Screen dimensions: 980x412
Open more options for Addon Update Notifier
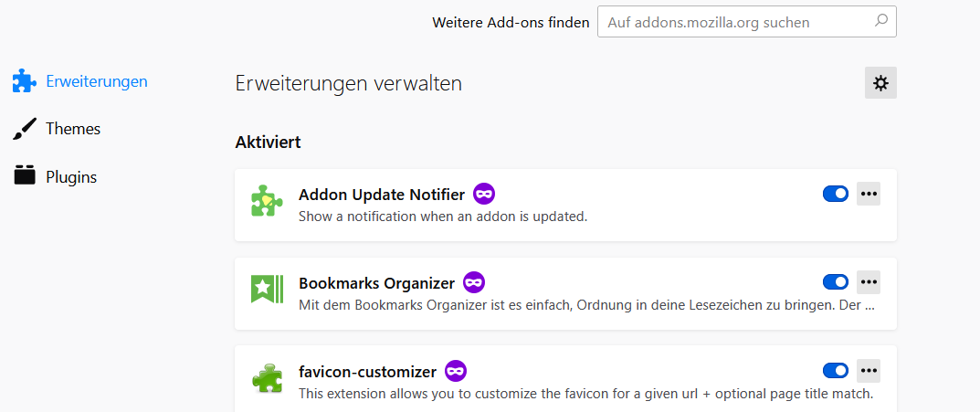[x=869, y=194]
